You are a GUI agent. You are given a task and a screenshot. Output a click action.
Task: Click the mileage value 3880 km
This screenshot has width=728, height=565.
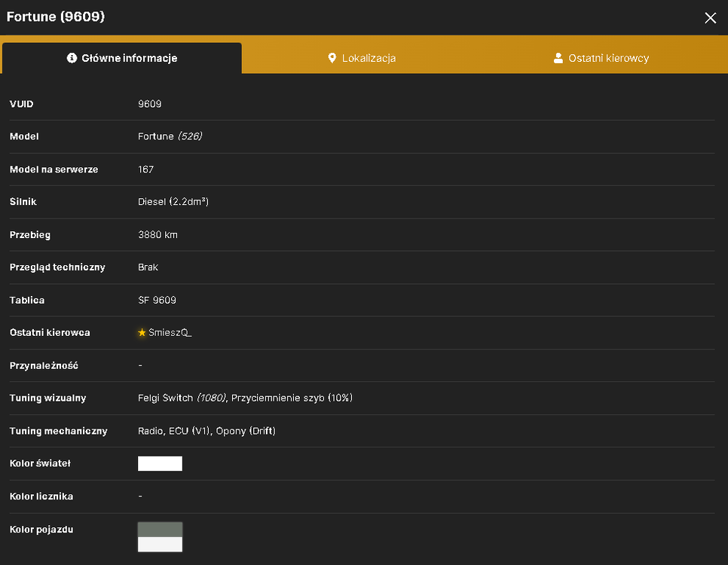pyautogui.click(x=158, y=235)
